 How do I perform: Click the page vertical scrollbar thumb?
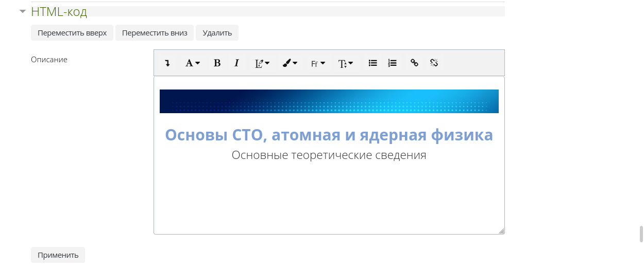[641, 234]
